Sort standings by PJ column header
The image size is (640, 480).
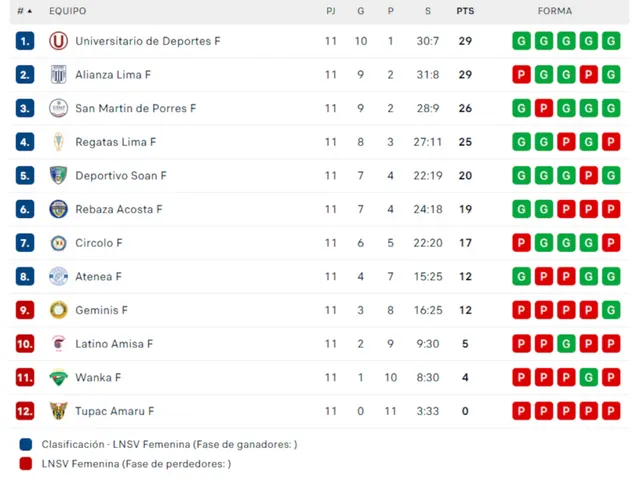331,11
